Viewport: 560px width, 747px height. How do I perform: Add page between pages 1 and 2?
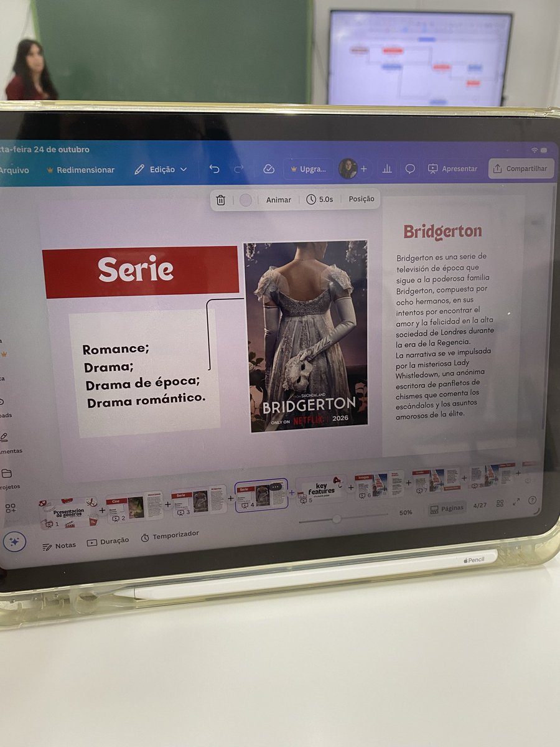(x=102, y=510)
